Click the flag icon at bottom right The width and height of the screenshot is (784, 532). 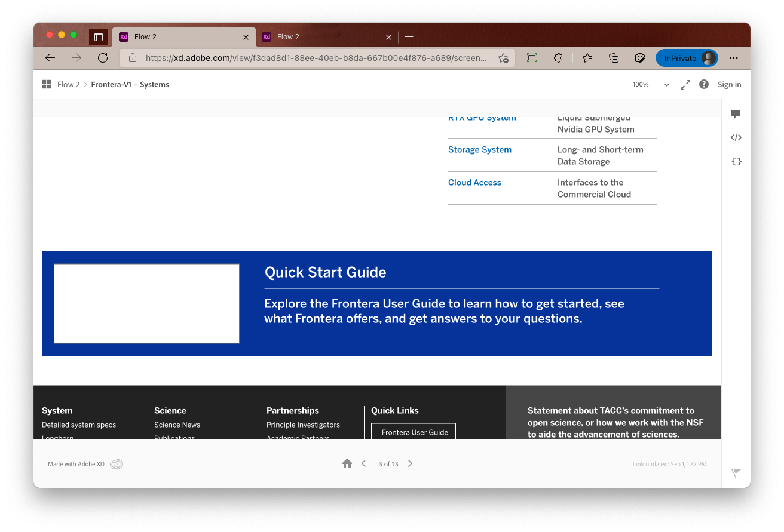(x=736, y=473)
